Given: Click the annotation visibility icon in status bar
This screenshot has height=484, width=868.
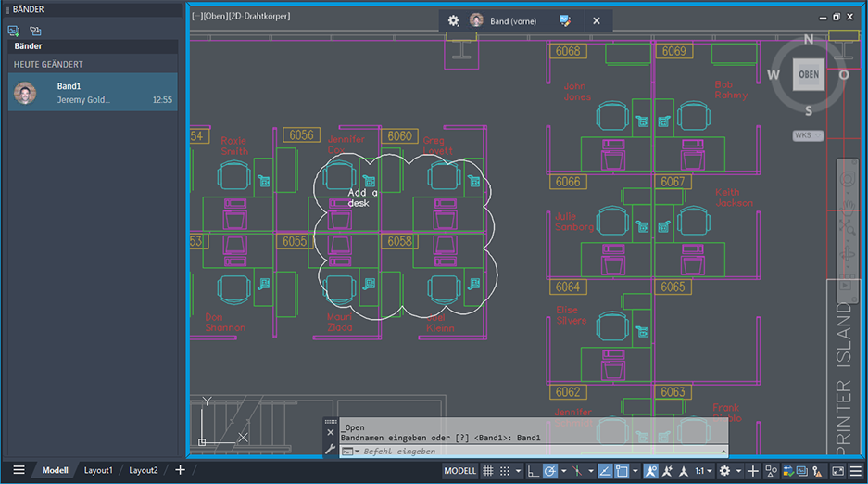Looking at the screenshot, I should (650, 471).
